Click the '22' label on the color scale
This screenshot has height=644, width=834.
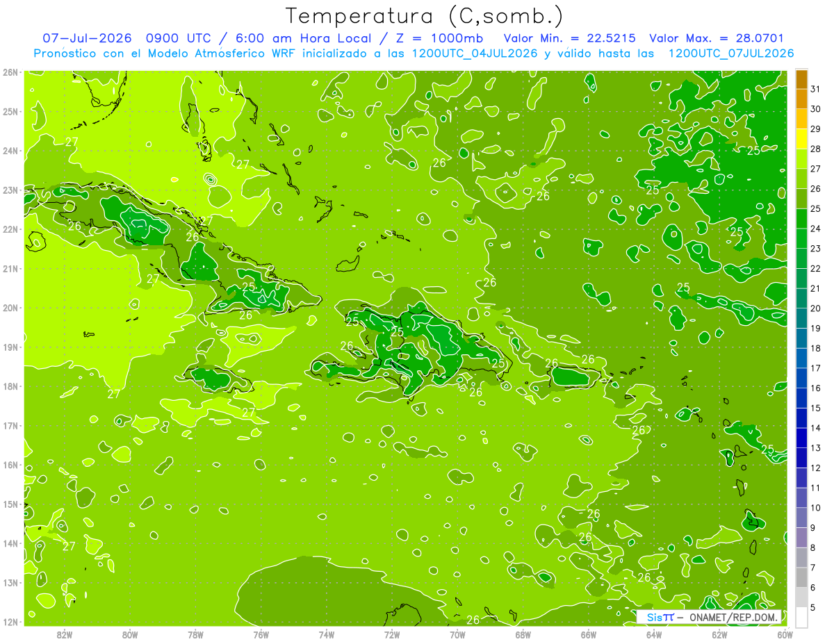[816, 269]
